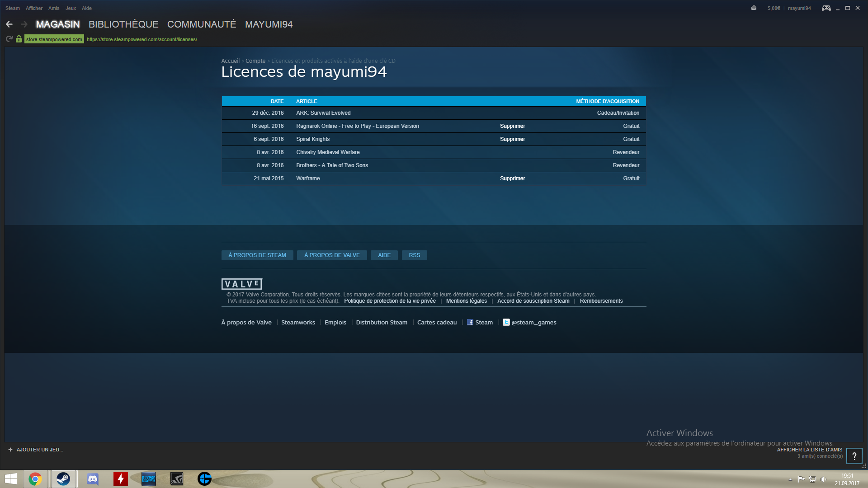The width and height of the screenshot is (868, 488).
Task: Click the Facebook icon next to Steam
Action: [470, 322]
